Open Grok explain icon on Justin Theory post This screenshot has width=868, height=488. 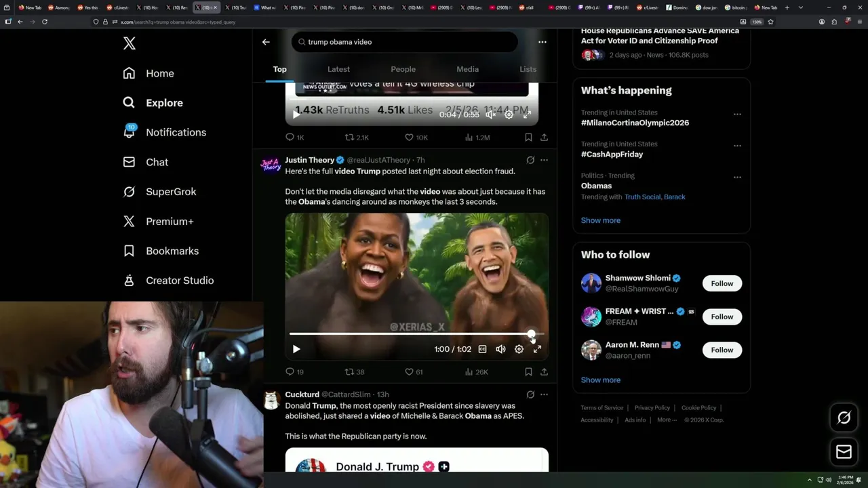pos(530,160)
